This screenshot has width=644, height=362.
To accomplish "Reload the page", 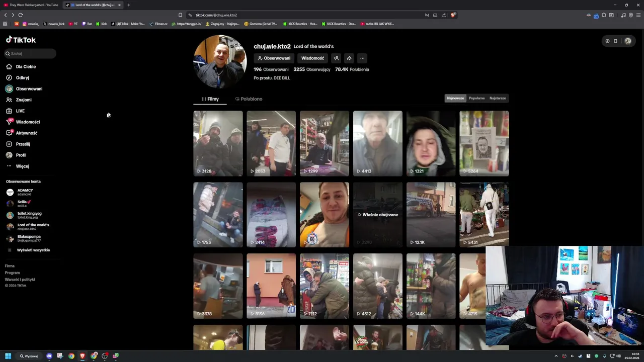I will click(21, 15).
